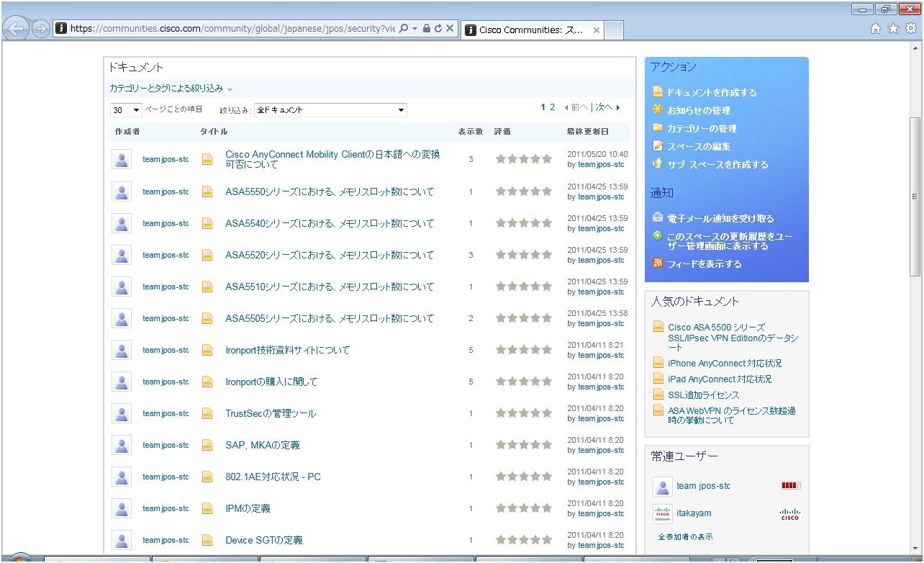The height and width of the screenshot is (563, 924).
Task: Expand カテゴリーとタグによる絞り込み filter
Action: pyautogui.click(x=171, y=89)
